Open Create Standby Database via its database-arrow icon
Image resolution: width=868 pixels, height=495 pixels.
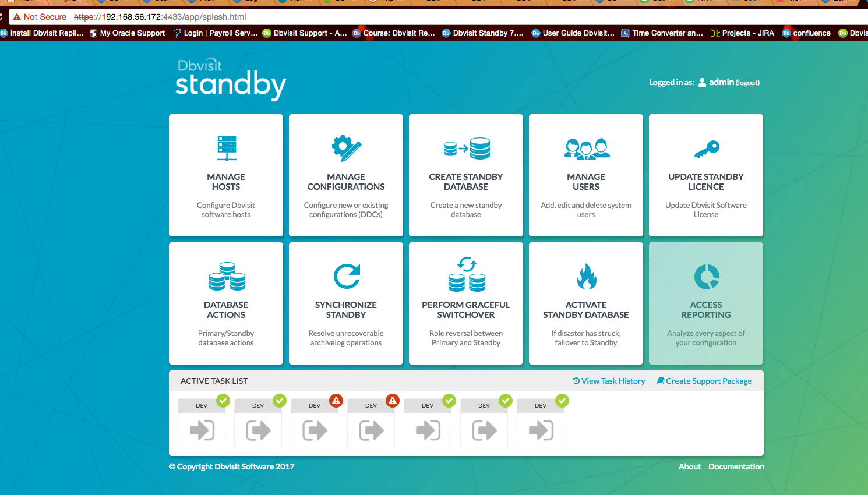coord(467,148)
